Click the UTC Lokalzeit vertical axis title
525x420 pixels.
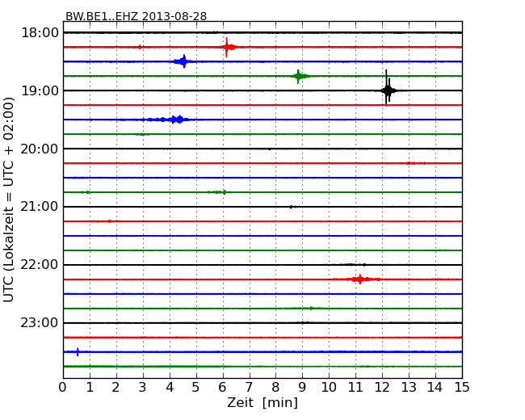[9, 199]
